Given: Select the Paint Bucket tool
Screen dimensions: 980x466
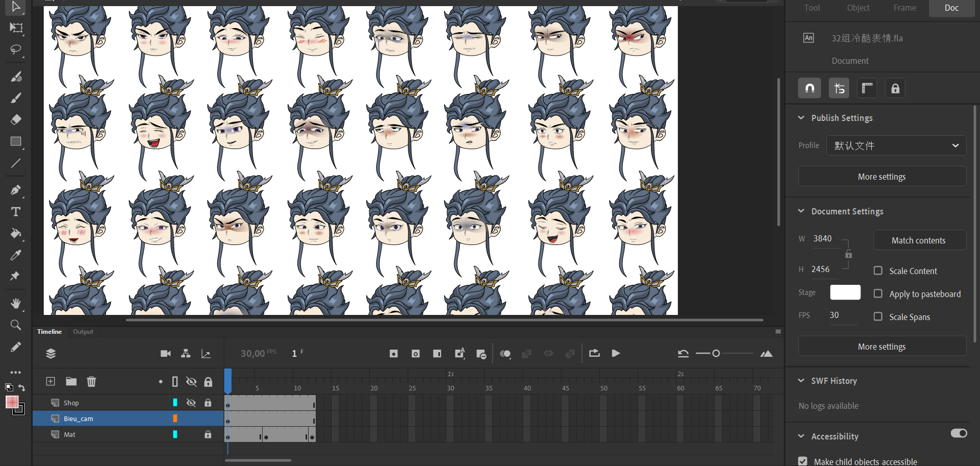Looking at the screenshot, I should 16,234.
